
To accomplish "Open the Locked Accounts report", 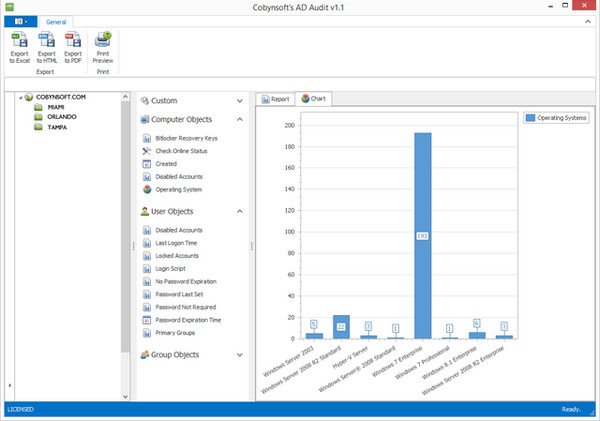I will [177, 256].
